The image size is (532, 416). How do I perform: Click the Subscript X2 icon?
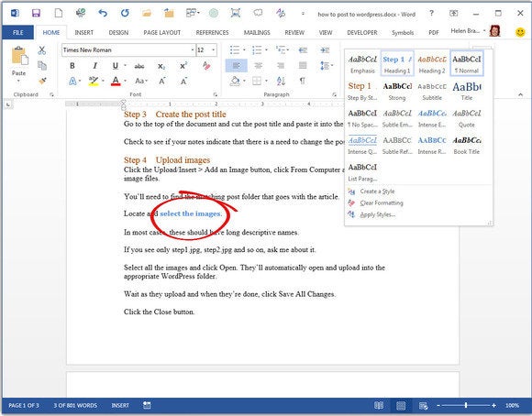[x=161, y=66]
